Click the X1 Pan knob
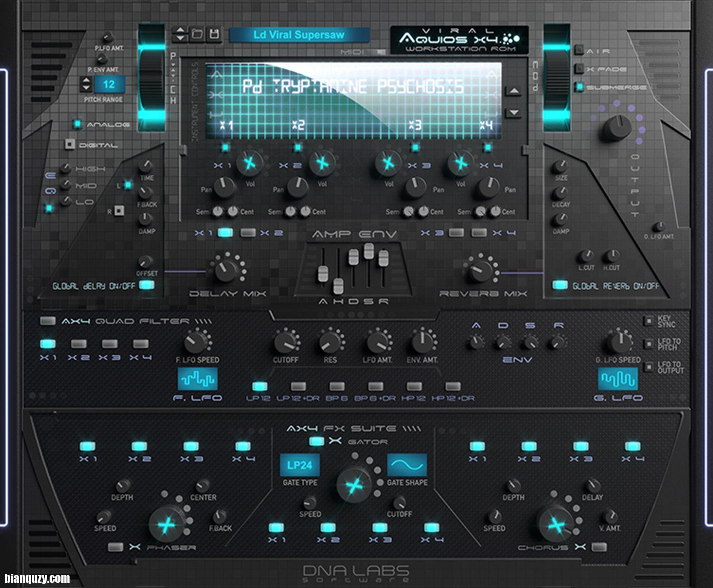This screenshot has width=713, height=588. [224, 188]
